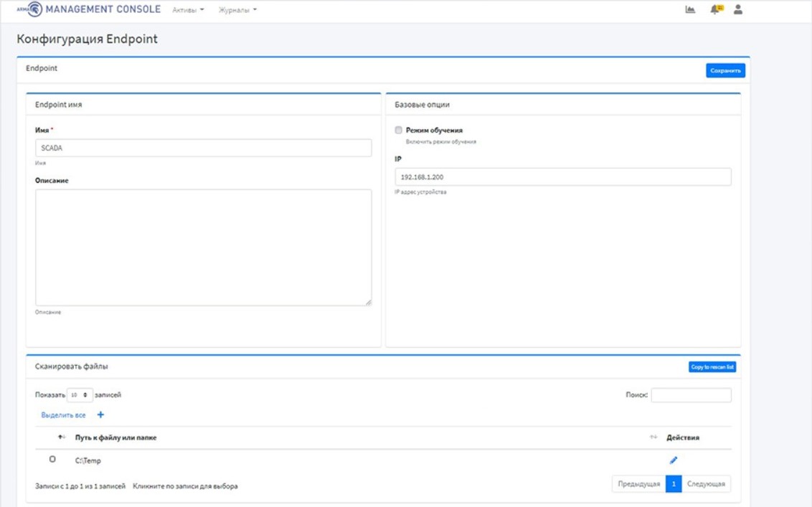The width and height of the screenshot is (812, 507).
Task: Expand the Журналы dropdown menu
Action: 237,10
